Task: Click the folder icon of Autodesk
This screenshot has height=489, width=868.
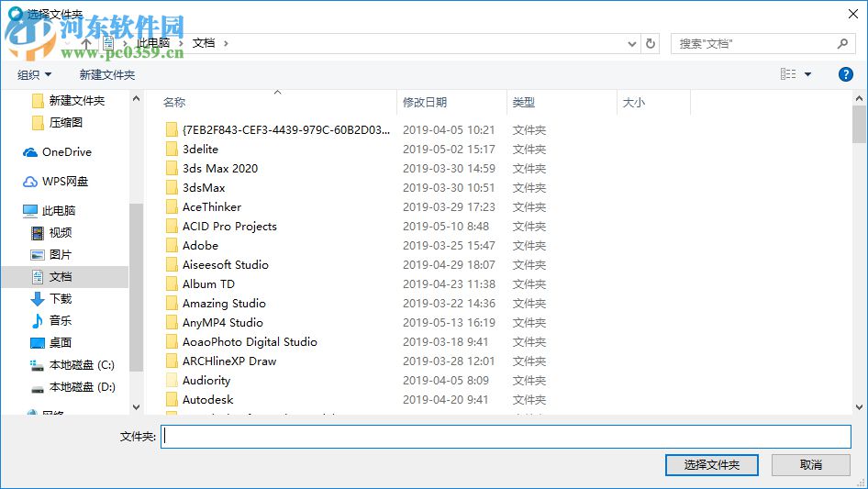Action: pos(172,399)
